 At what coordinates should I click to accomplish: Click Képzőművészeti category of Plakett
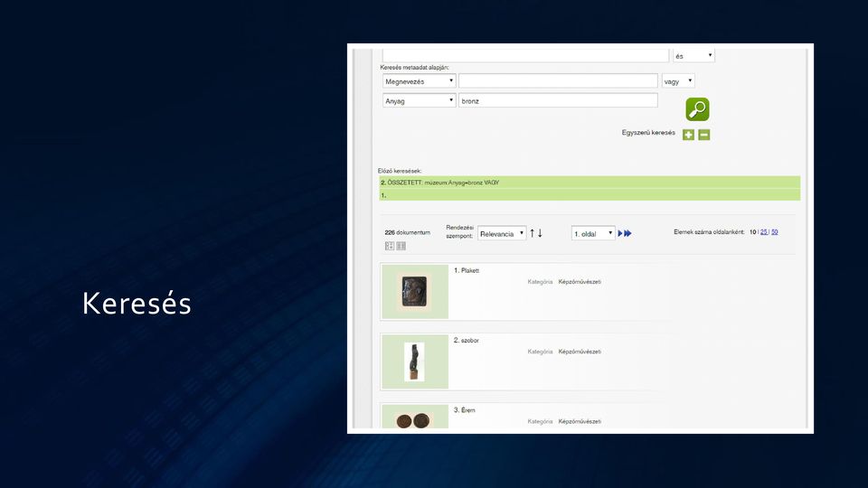(x=580, y=282)
